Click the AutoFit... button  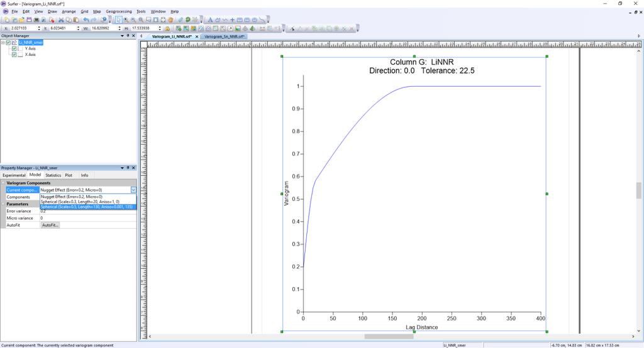[x=50, y=226]
